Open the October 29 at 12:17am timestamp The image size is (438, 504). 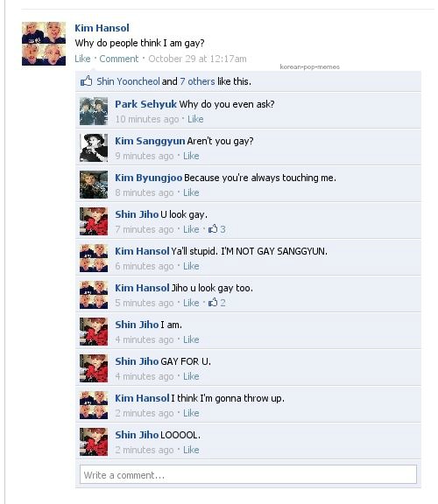tap(197, 59)
